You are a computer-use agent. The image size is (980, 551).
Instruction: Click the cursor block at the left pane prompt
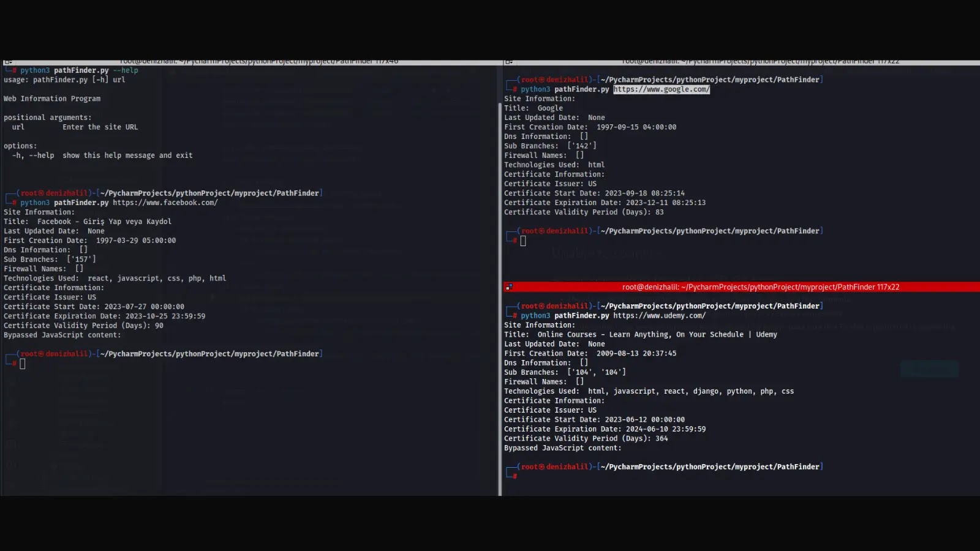(x=23, y=364)
